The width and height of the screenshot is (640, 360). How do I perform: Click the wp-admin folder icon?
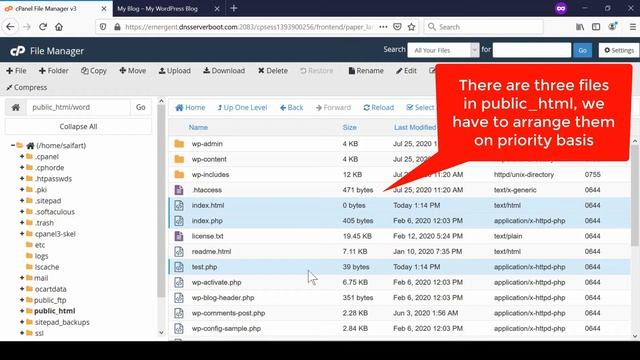[x=179, y=144]
